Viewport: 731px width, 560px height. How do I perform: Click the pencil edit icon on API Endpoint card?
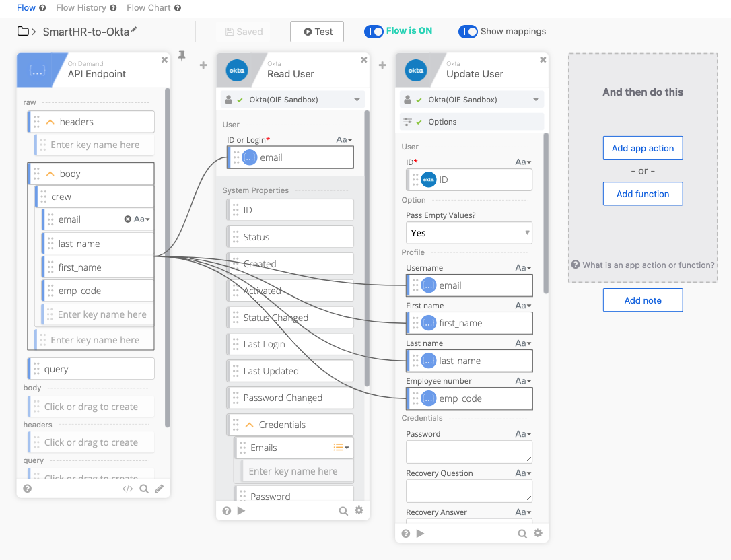pyautogui.click(x=160, y=488)
